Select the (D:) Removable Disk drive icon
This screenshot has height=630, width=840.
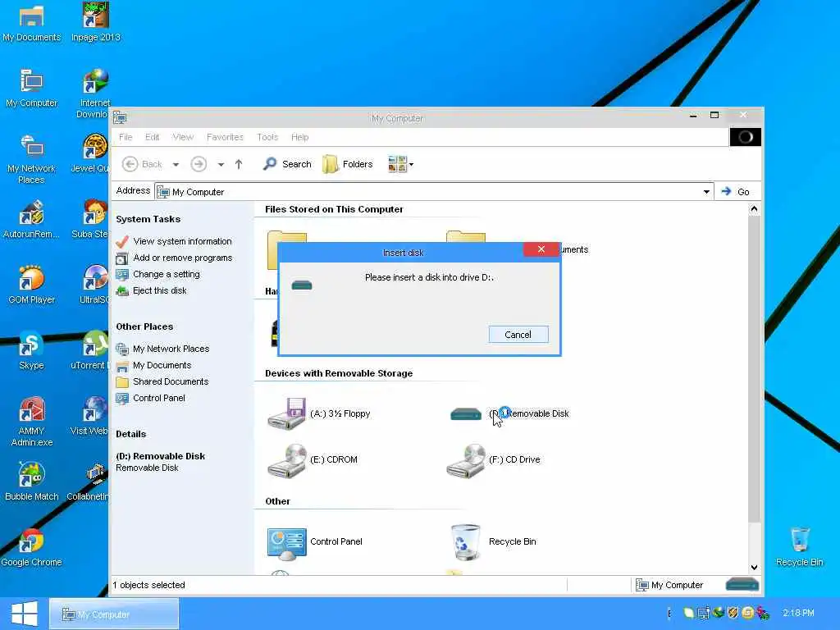click(466, 413)
